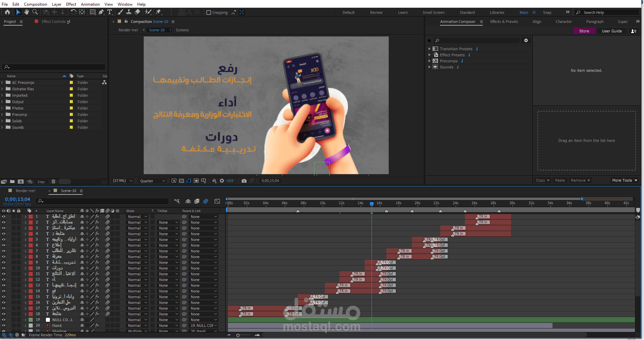Select the Pen tool
The height and width of the screenshot is (340, 644).
[x=101, y=12]
